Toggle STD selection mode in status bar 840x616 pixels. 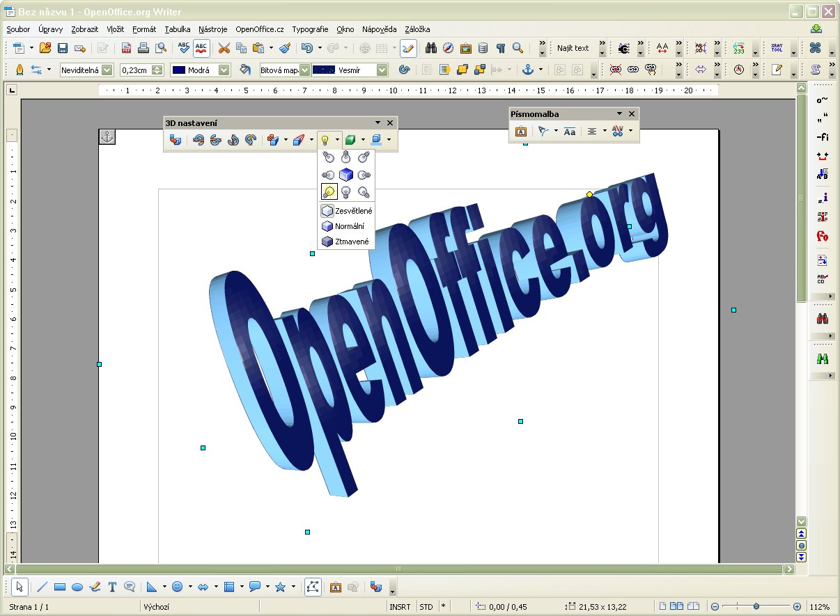pos(426,607)
